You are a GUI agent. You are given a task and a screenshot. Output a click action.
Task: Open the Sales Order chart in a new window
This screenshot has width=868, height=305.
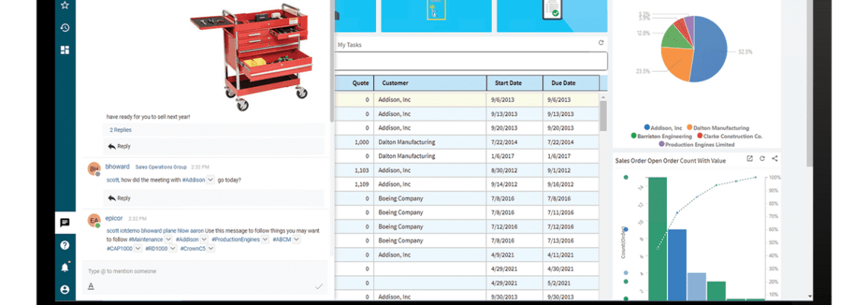pos(749,159)
